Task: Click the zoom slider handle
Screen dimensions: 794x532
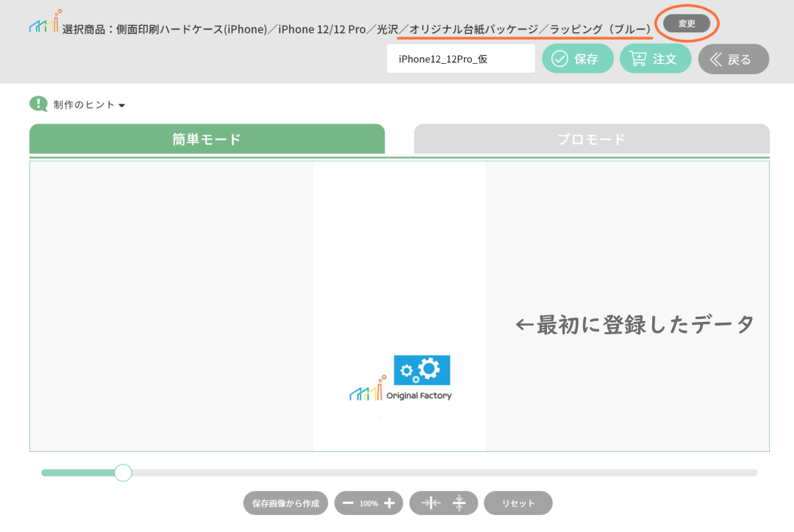Action: [x=123, y=472]
